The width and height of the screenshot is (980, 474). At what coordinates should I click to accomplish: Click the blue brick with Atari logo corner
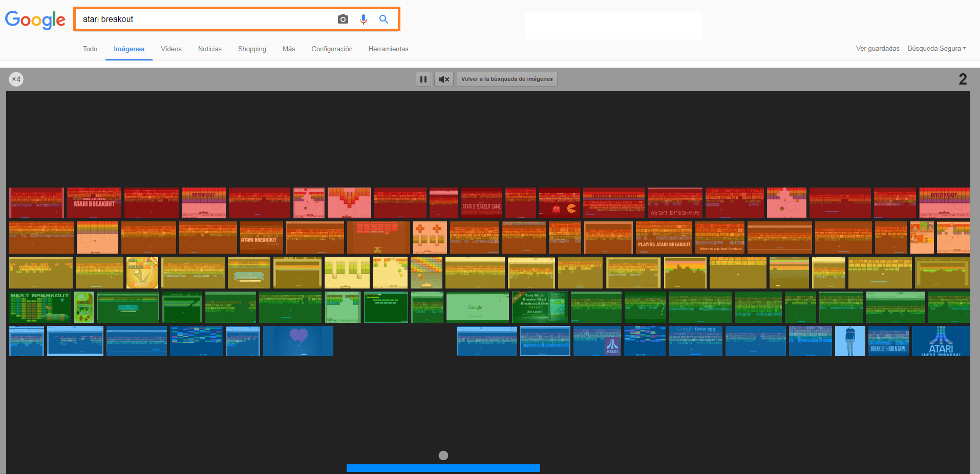597,341
